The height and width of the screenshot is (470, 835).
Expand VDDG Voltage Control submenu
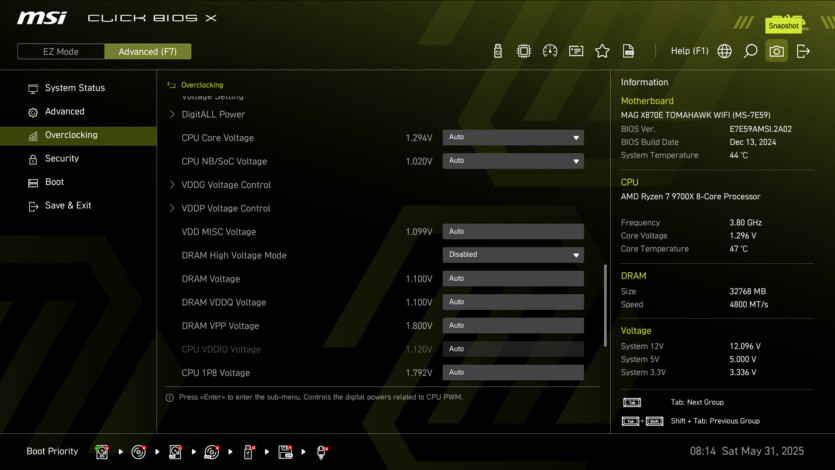(226, 185)
